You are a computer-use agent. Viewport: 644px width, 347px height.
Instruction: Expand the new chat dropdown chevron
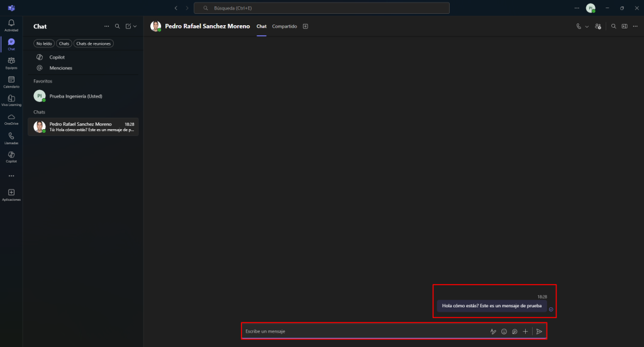coord(135,26)
